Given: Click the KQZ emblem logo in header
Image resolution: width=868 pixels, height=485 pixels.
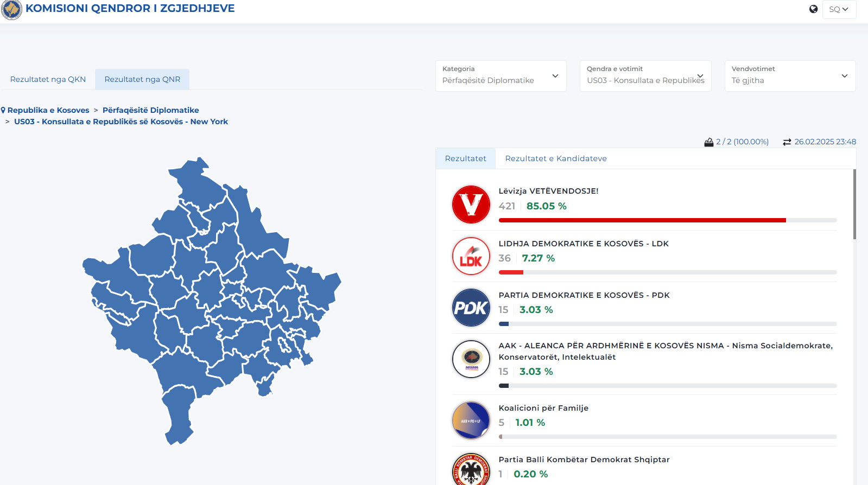Looking at the screenshot, I should pyautogui.click(x=11, y=9).
